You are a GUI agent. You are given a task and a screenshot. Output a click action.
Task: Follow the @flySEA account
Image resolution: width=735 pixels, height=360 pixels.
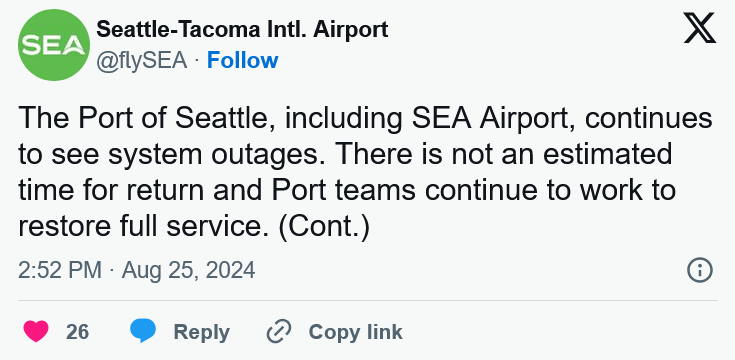[x=242, y=60]
